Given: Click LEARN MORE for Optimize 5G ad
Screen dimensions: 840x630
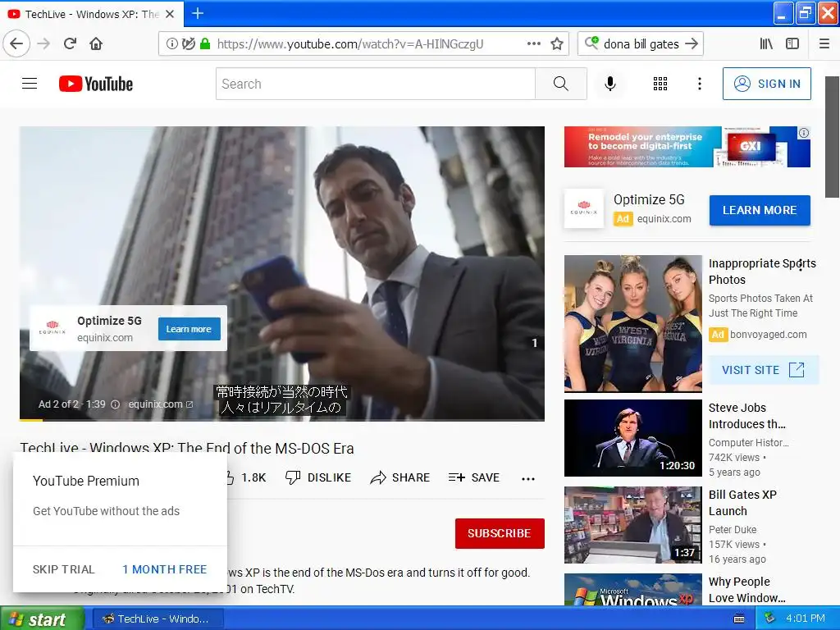Looking at the screenshot, I should [760, 210].
